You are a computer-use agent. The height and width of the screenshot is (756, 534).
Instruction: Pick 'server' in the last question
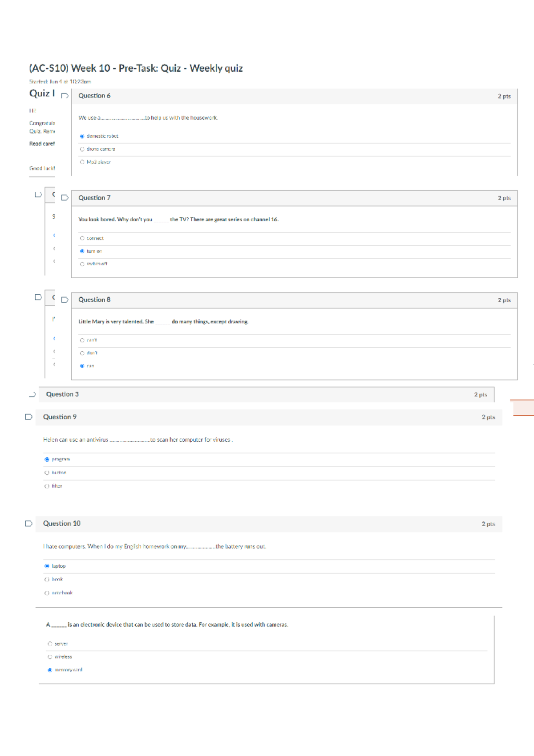[50, 644]
